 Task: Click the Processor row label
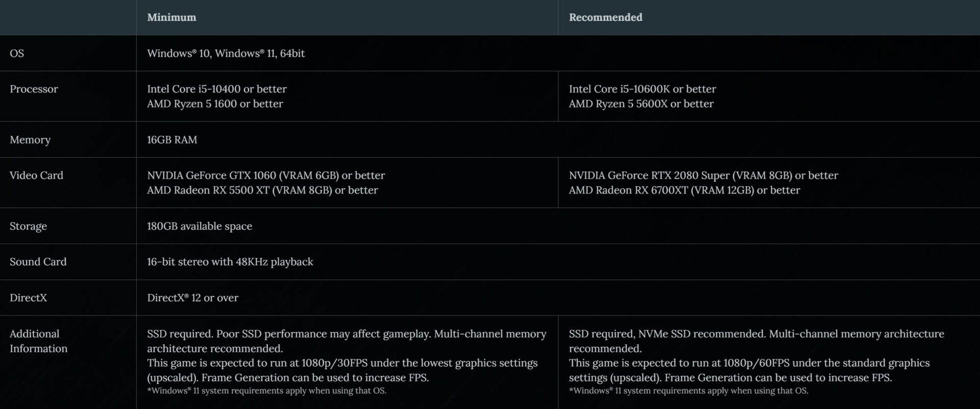[x=34, y=89]
